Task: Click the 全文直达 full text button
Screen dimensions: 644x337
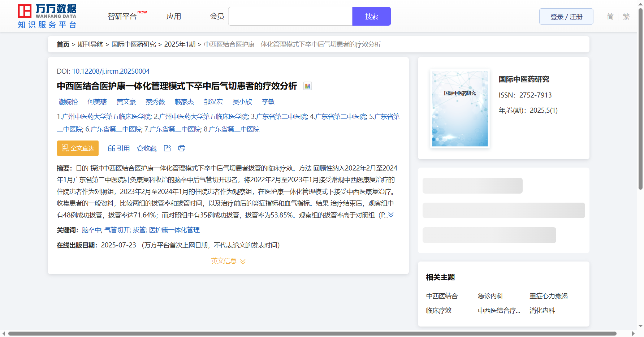Action: coord(78,148)
